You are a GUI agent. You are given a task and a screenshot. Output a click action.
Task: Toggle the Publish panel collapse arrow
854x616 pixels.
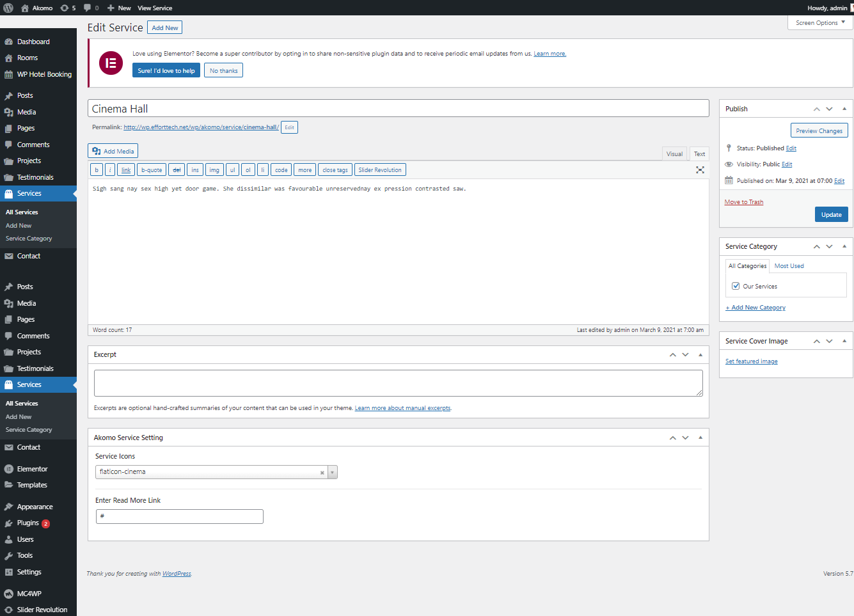pos(844,109)
